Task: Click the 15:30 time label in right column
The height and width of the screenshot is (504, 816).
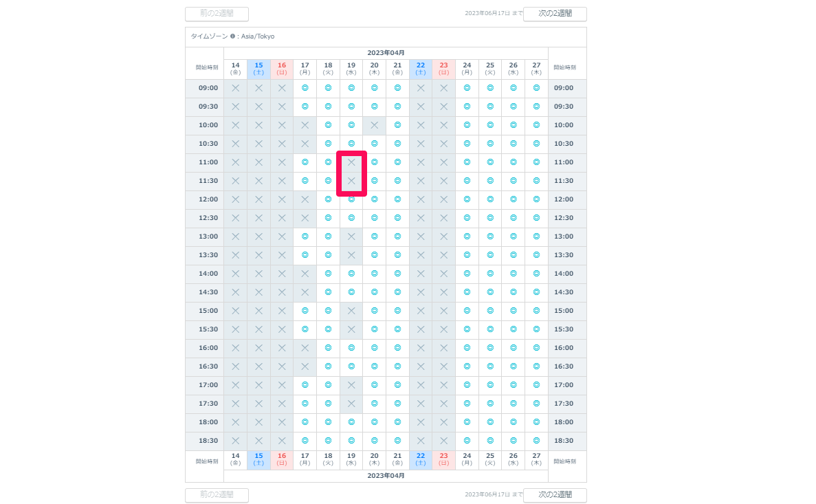Action: coord(564,329)
